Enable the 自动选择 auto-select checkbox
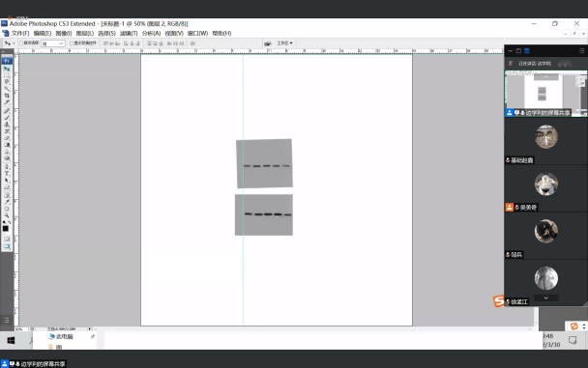Screen dimensions: 588x368 pyautogui.click(x=21, y=43)
